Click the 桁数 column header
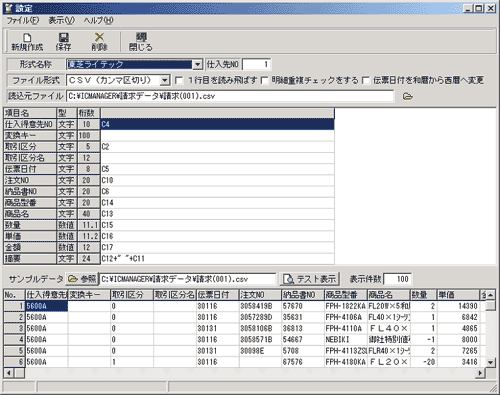Viewport: 500px width, 395px height. point(89,113)
